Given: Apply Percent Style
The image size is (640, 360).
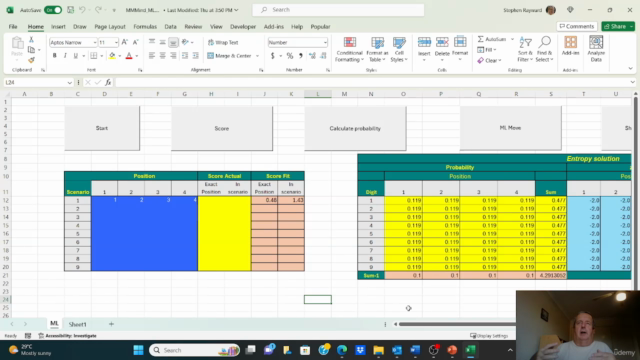Looking at the screenshot, I should pos(290,56).
